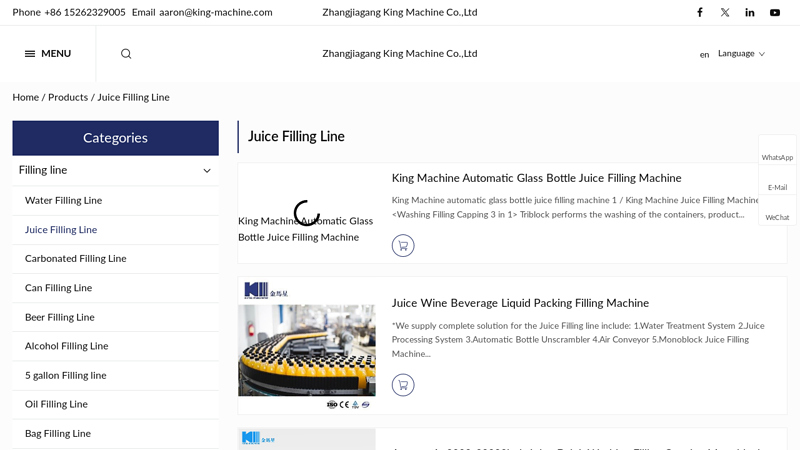The width and height of the screenshot is (800, 450).
Task: Open King Machine Automatic Glass Bottle product title
Action: point(536,178)
